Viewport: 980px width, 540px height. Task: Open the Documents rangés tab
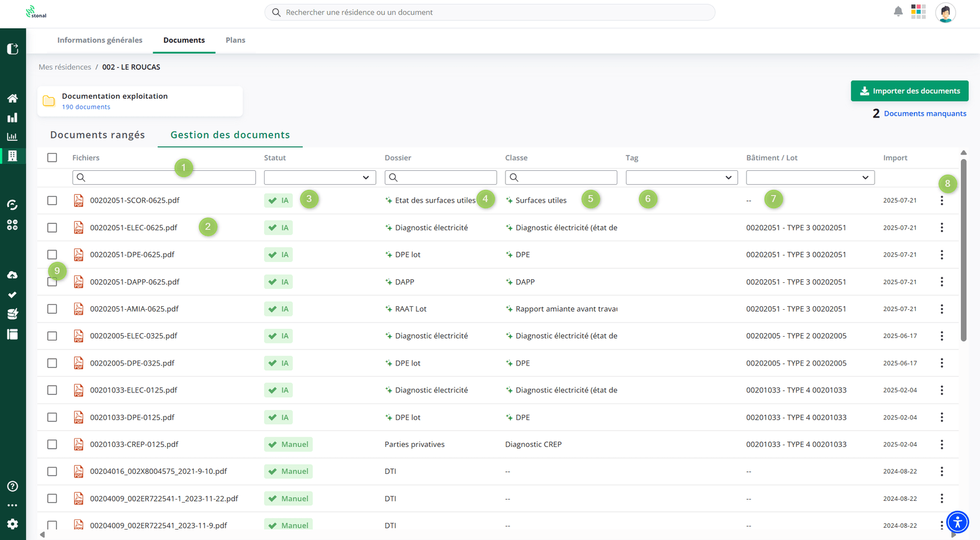97,135
